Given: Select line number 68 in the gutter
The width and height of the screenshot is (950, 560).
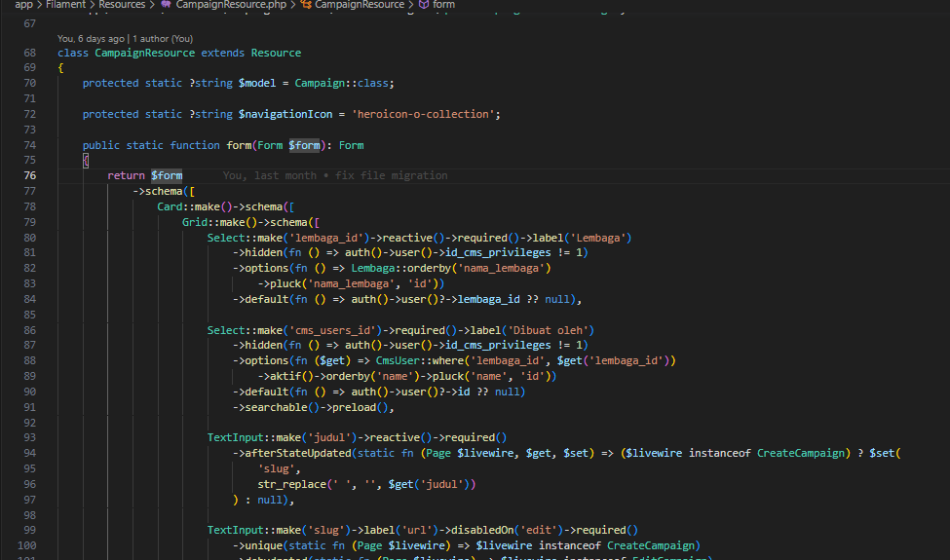Looking at the screenshot, I should click(x=29, y=53).
